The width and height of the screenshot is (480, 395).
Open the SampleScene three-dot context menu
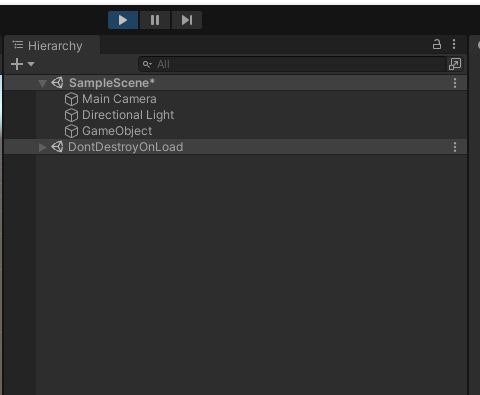click(455, 83)
